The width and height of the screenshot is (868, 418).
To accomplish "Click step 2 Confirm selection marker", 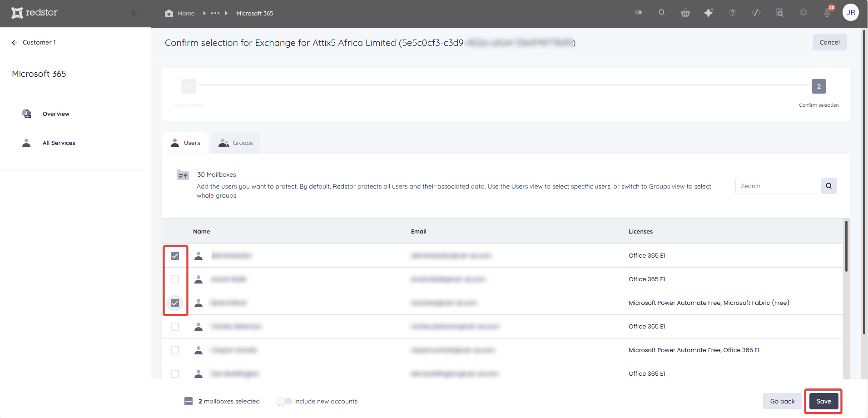I will coord(819,86).
